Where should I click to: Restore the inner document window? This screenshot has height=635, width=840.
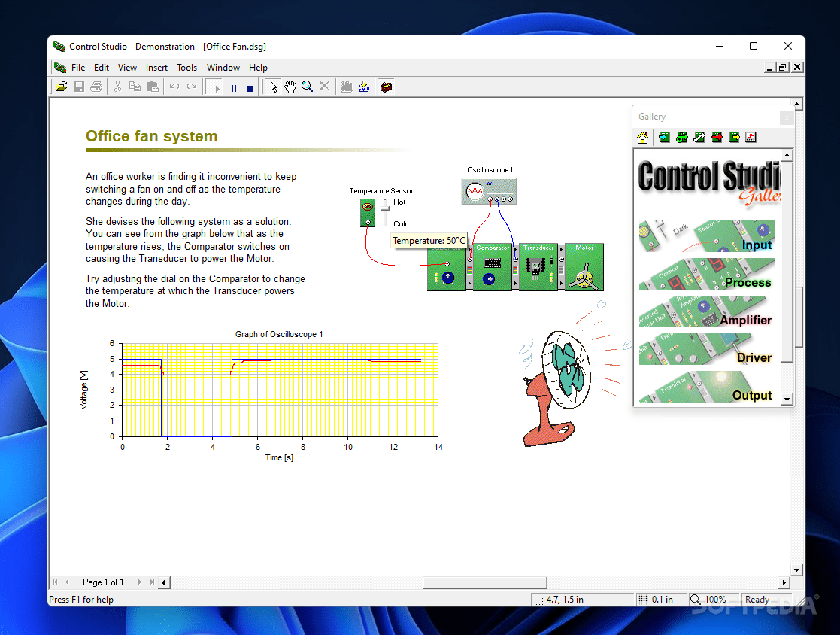pyautogui.click(x=783, y=68)
